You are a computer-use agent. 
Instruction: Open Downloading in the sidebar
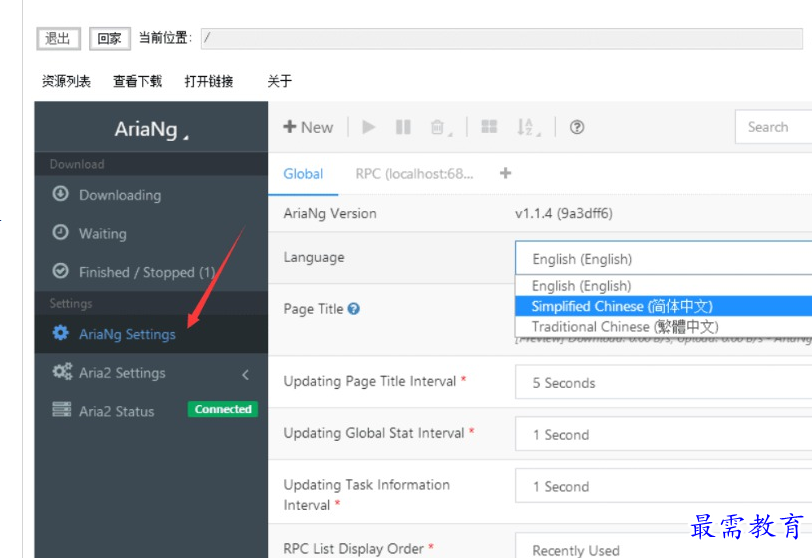pyautogui.click(x=151, y=195)
